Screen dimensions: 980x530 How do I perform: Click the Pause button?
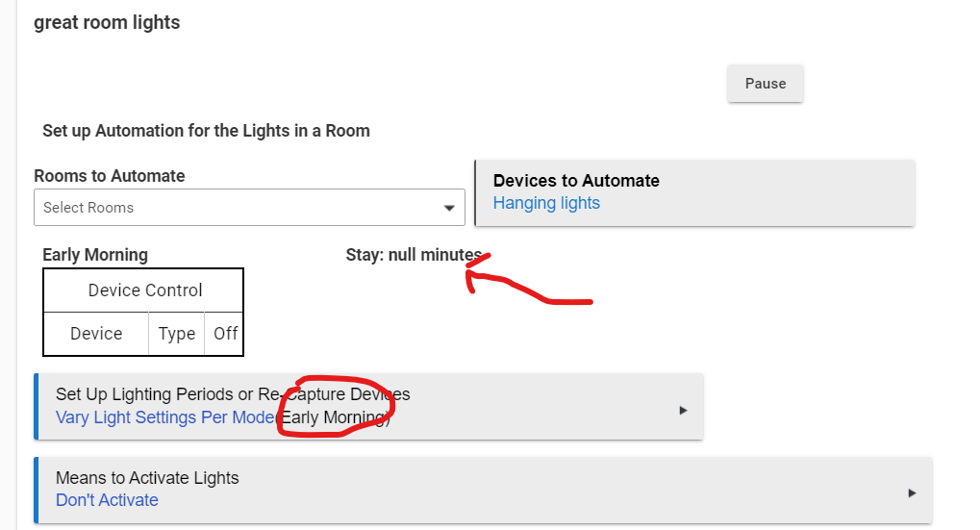click(x=765, y=84)
